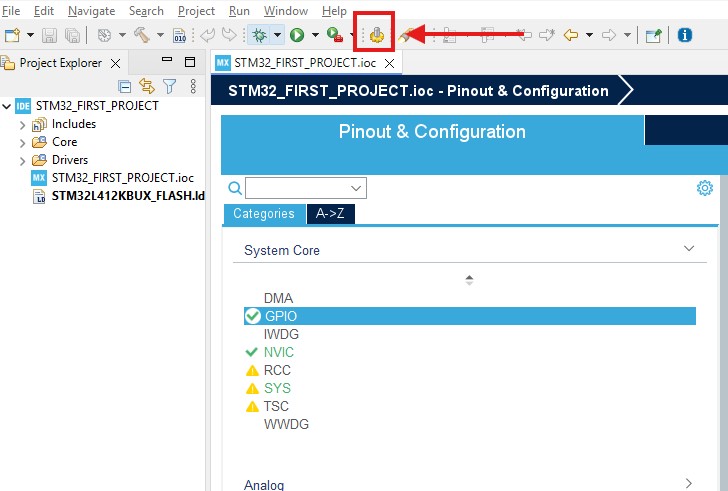The height and width of the screenshot is (491, 728).
Task: Open the Run dropdown arrow
Action: coord(315,35)
